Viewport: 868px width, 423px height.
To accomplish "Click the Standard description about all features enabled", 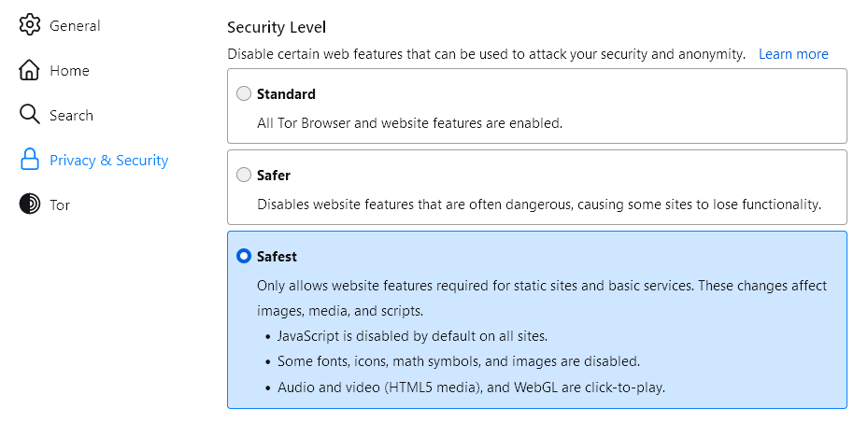I will (409, 123).
